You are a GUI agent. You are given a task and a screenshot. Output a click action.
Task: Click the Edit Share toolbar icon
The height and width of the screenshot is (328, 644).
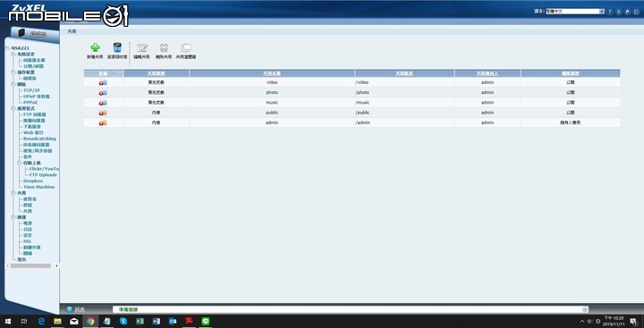tap(142, 47)
